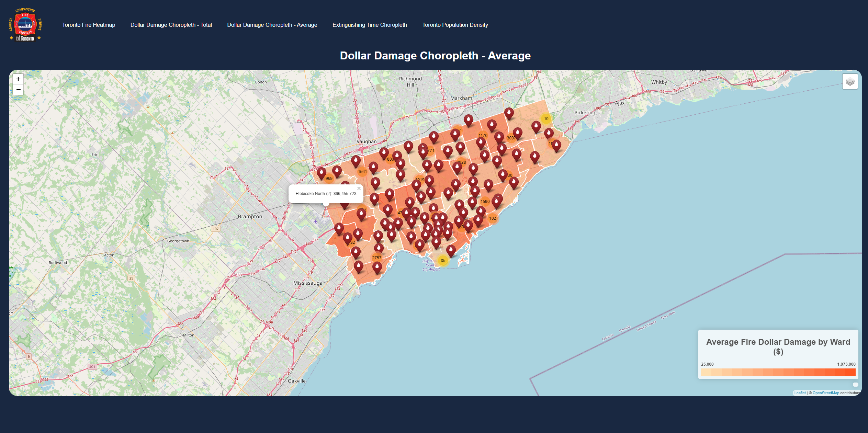Click the yellow cluster labeled 85

(x=443, y=261)
